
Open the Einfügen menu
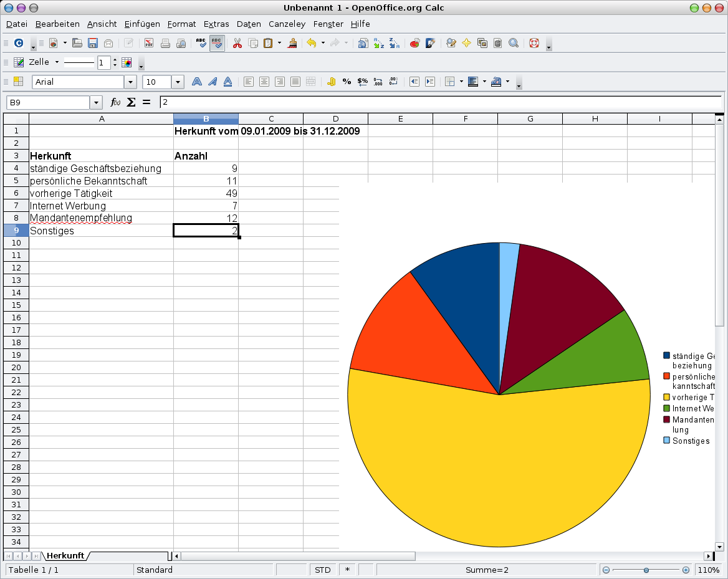[x=141, y=24]
